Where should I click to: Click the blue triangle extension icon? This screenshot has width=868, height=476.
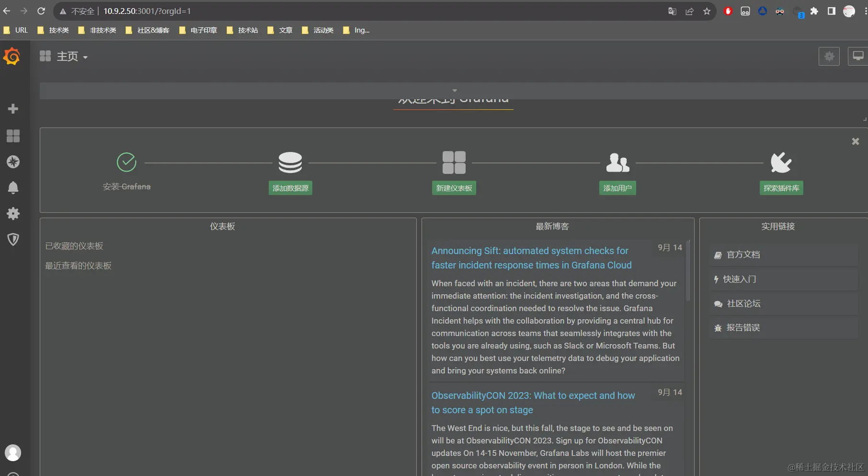coord(763,11)
